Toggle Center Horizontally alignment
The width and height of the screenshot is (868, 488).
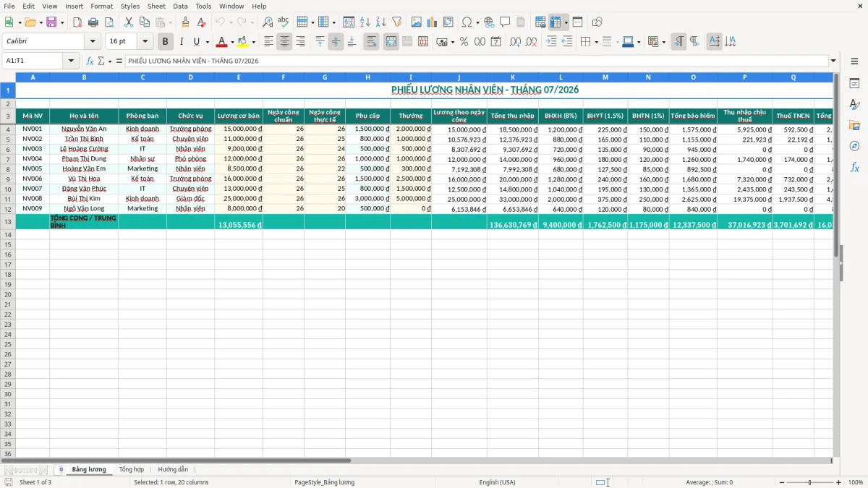pyautogui.click(x=284, y=42)
